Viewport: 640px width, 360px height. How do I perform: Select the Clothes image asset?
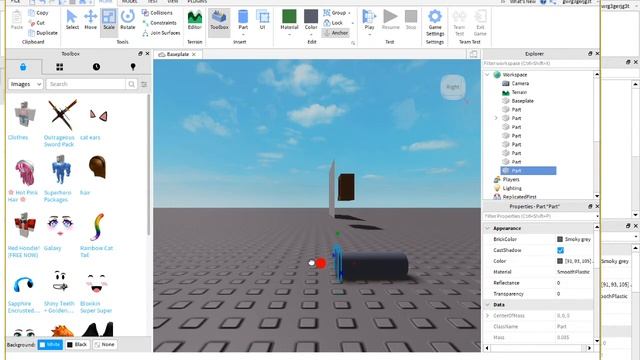point(24,116)
